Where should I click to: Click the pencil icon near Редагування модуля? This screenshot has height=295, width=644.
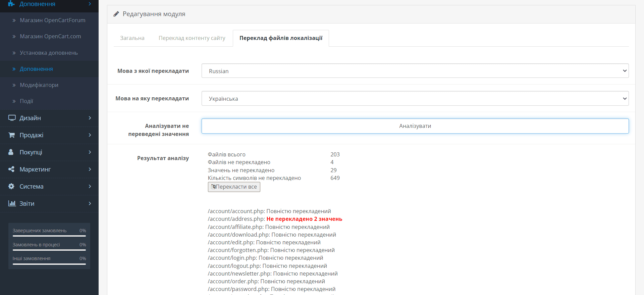116,14
